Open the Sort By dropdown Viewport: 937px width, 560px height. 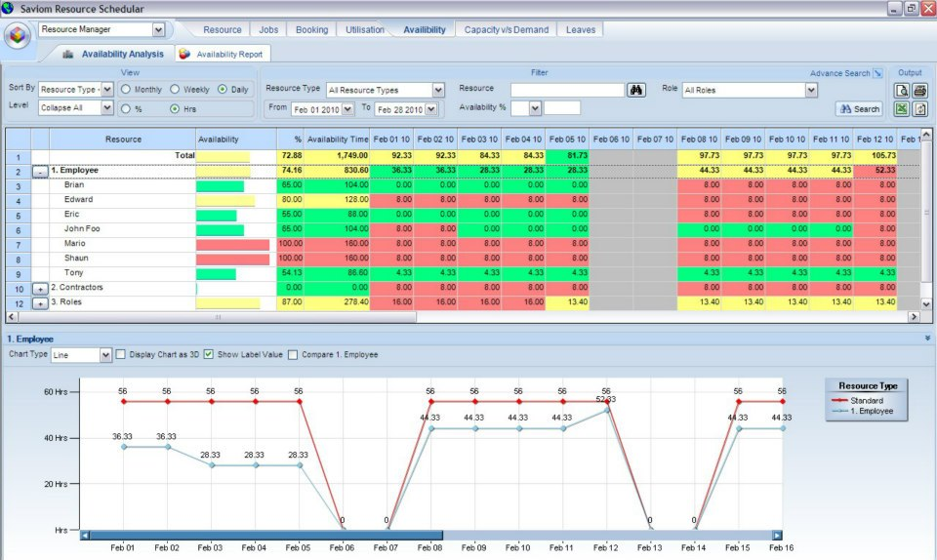[x=107, y=90]
